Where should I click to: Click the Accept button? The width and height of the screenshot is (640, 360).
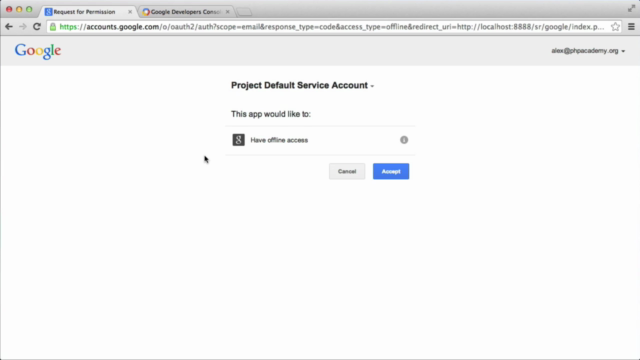(391, 171)
